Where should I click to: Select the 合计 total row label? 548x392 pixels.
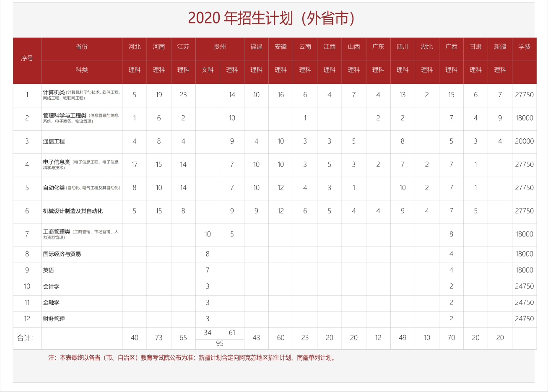pos(25,338)
